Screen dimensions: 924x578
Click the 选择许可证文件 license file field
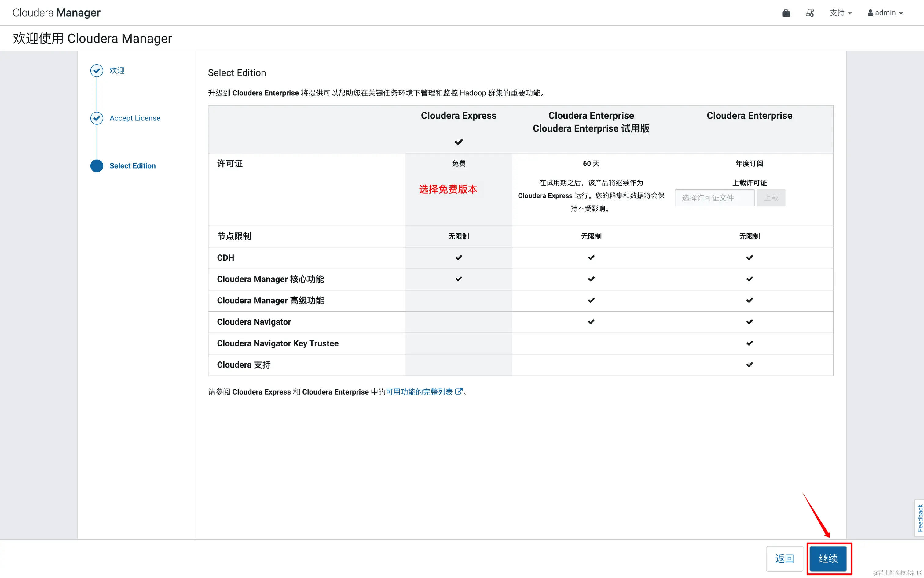click(714, 198)
